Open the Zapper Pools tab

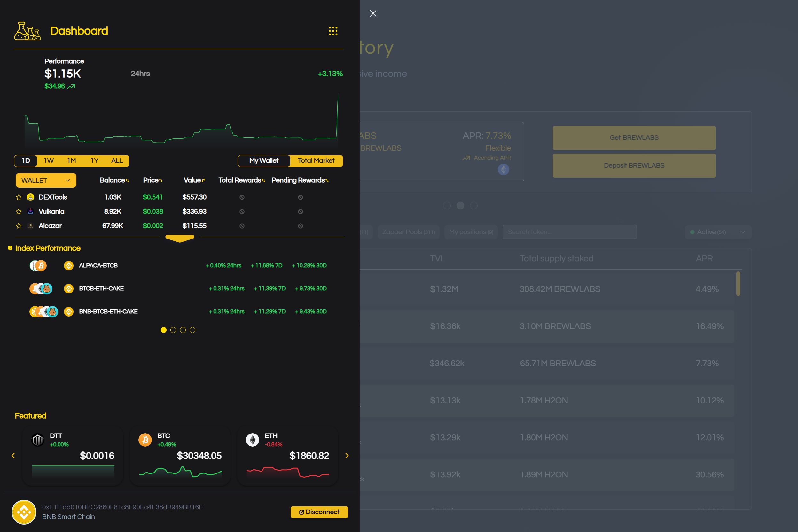point(409,232)
